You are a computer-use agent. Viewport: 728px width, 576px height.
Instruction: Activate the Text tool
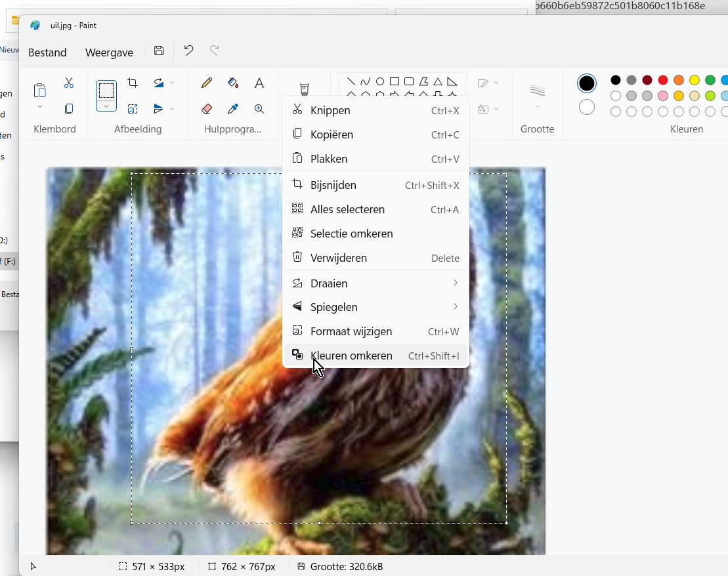click(259, 83)
